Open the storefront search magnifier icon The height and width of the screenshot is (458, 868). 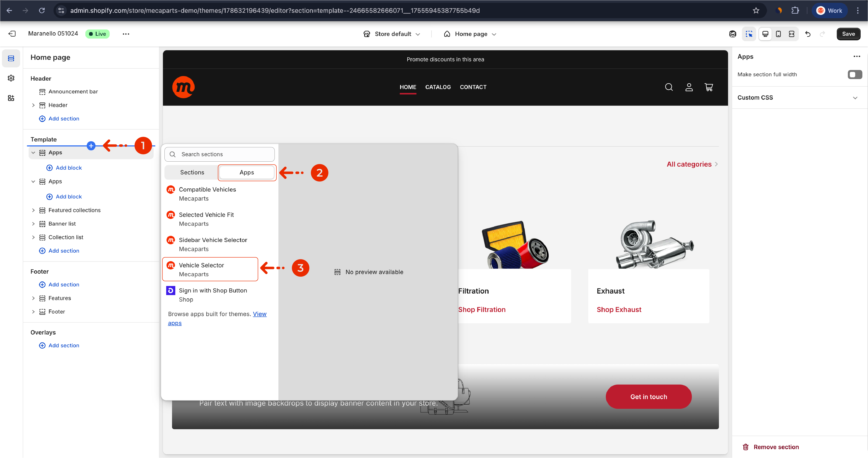tap(669, 87)
